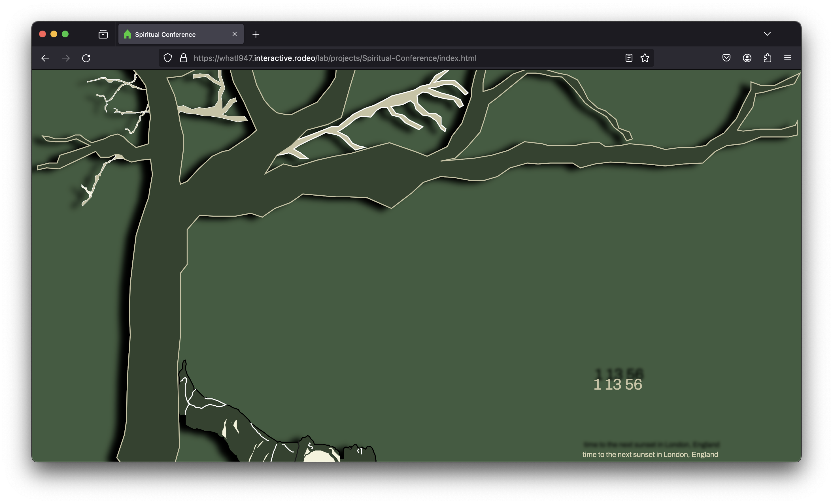
Task: Select the Spiritual Conference tab
Action: pos(181,34)
